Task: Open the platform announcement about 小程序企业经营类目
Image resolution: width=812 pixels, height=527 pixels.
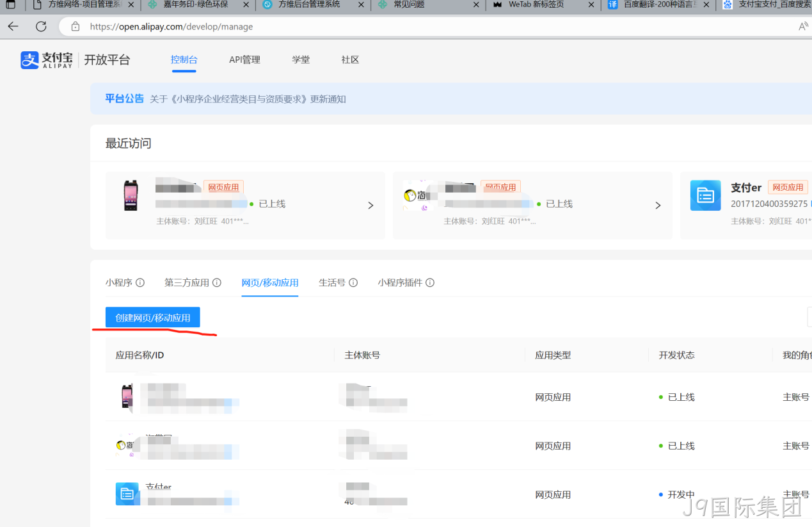Action: (x=248, y=99)
